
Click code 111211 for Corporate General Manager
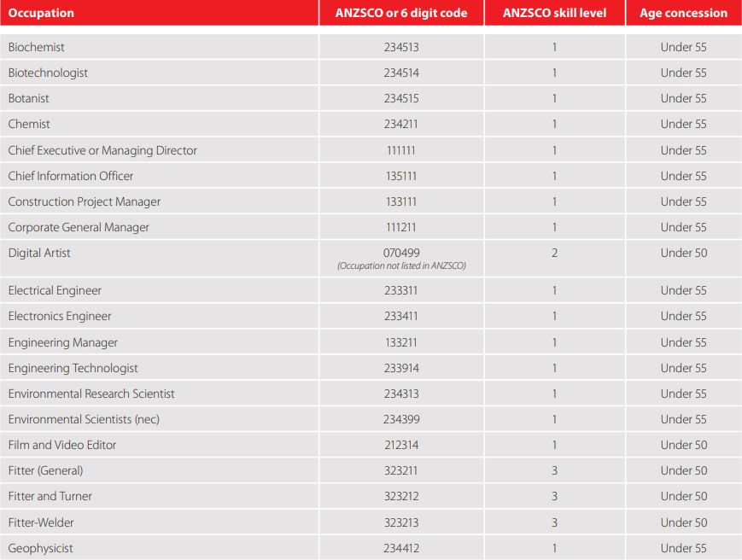click(400, 227)
